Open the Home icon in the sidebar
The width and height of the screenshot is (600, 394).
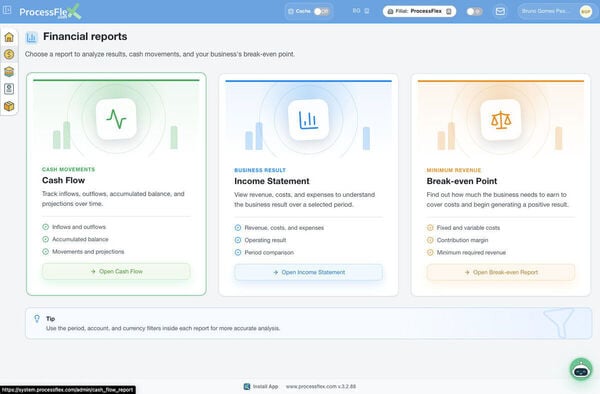9,37
